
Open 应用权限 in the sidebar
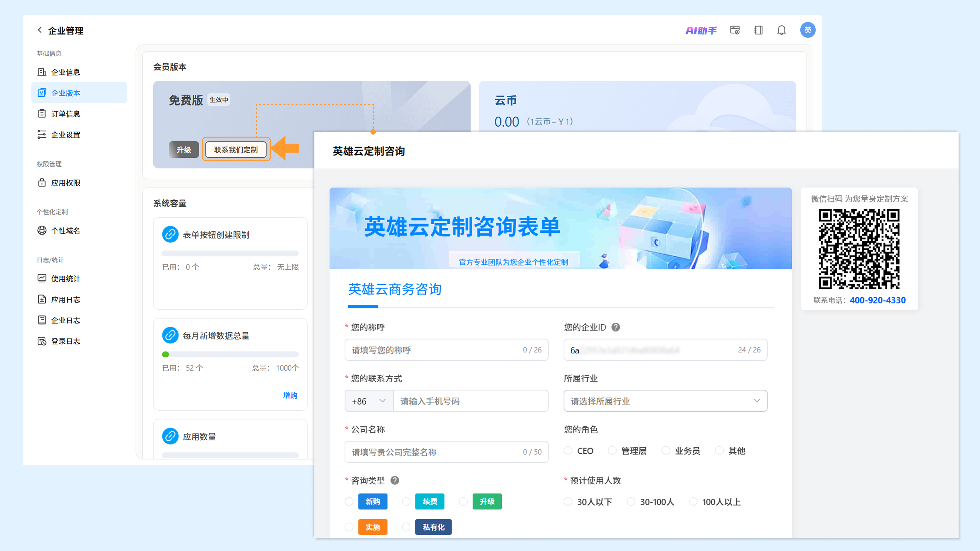pos(79,183)
